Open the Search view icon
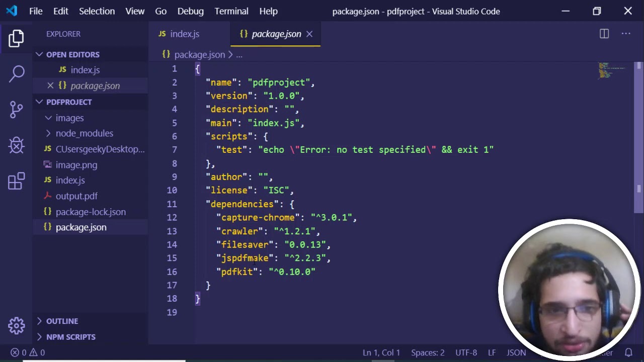The height and width of the screenshot is (362, 644). 16,73
